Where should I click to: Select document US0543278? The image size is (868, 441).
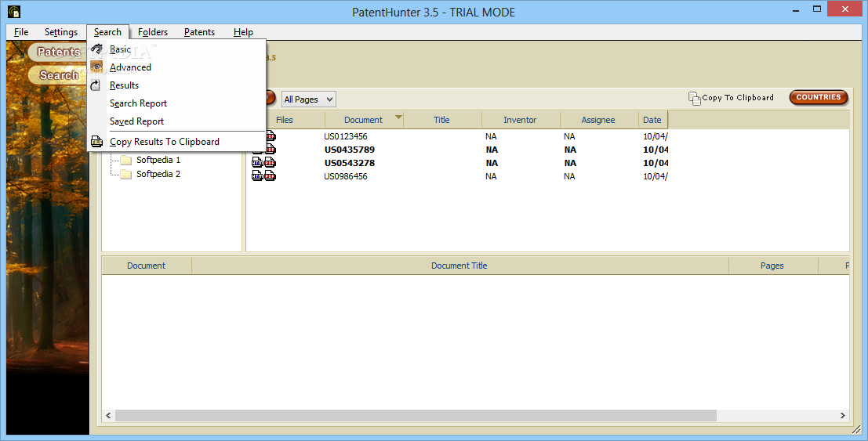coord(349,163)
